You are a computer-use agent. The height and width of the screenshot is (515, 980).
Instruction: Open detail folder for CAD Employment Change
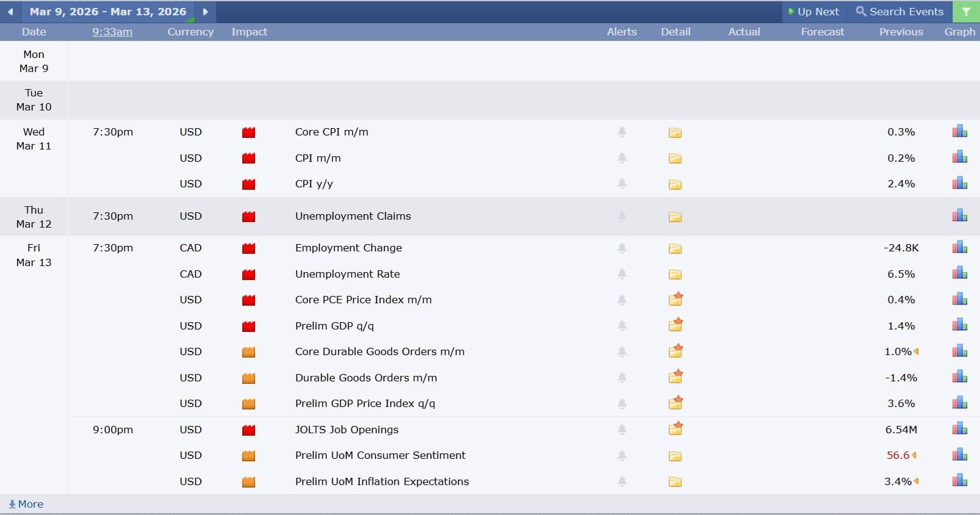[x=675, y=248]
